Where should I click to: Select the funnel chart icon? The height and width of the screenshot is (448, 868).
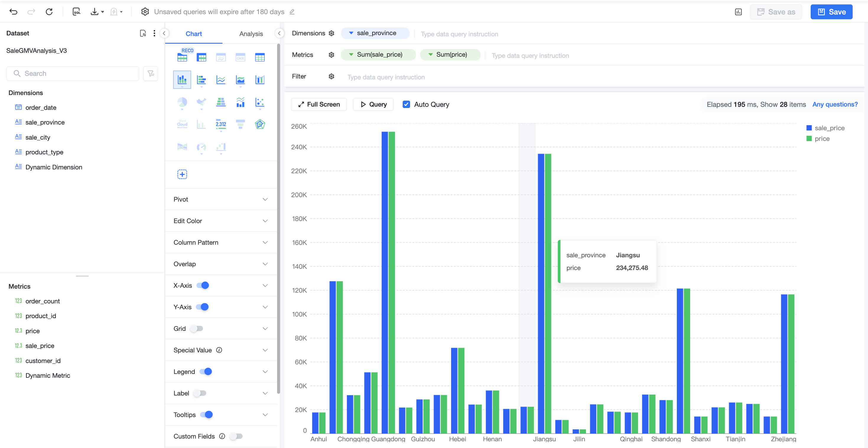(240, 124)
